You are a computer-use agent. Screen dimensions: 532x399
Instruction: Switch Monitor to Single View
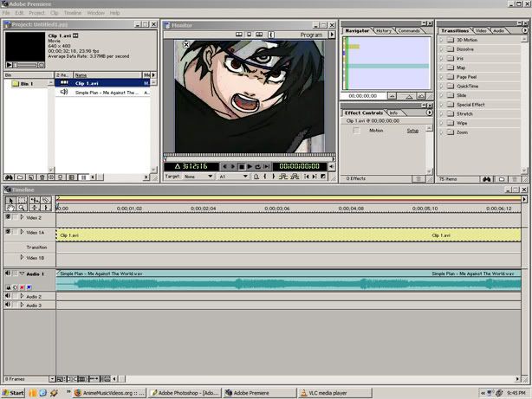pyautogui.click(x=249, y=35)
